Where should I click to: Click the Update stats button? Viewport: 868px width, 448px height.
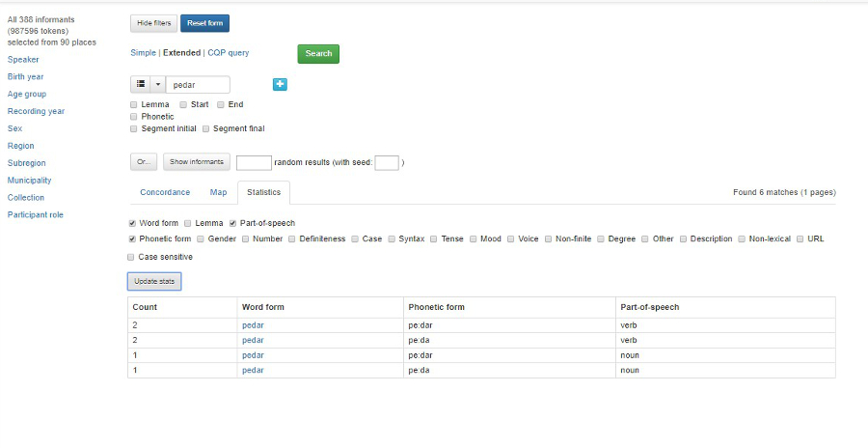[154, 281]
